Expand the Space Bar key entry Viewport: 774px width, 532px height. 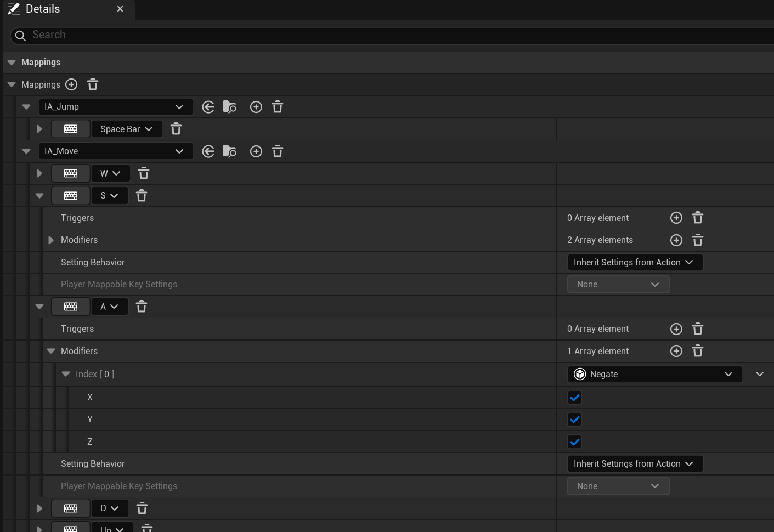tap(39, 129)
